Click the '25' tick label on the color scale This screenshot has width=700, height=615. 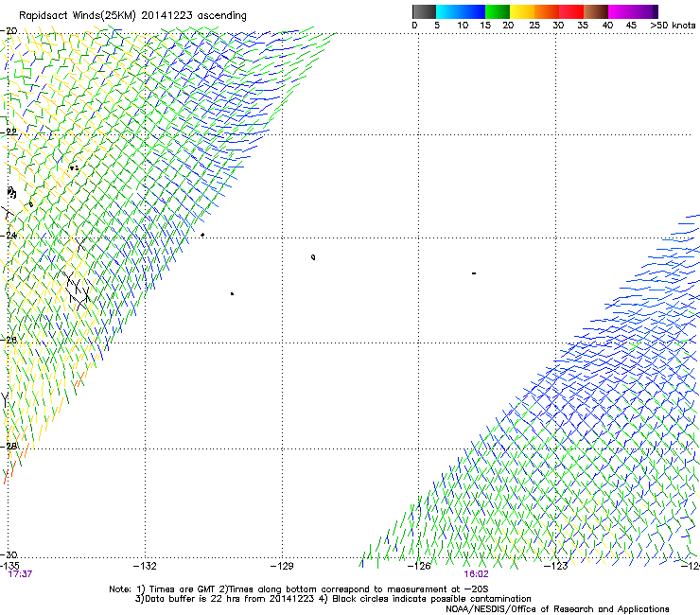click(x=534, y=26)
